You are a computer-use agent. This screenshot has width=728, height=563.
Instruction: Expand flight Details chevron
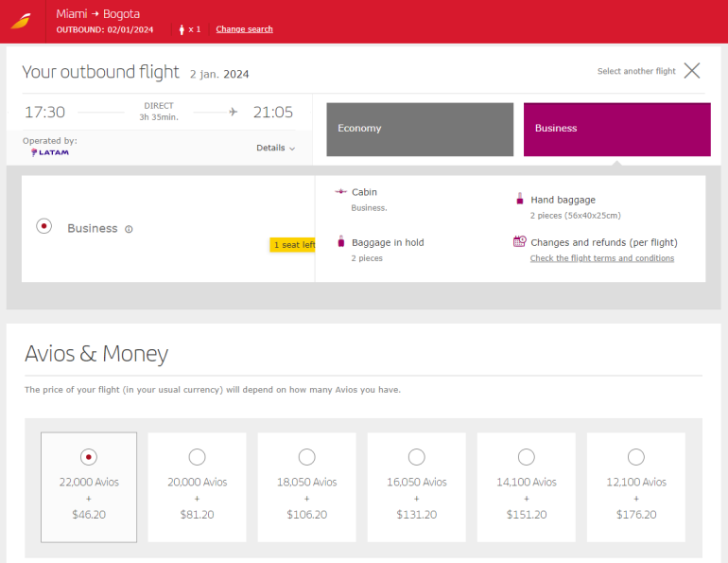point(276,148)
